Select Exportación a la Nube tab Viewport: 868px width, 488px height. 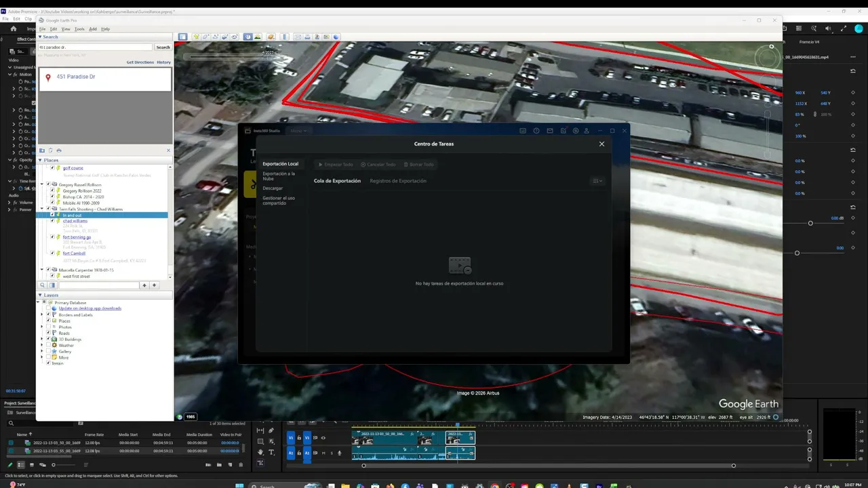pyautogui.click(x=279, y=176)
